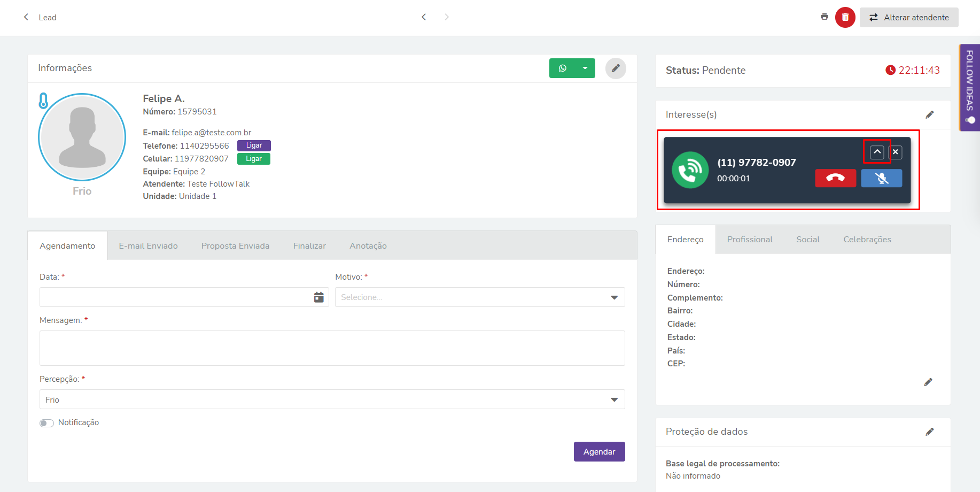Screen dimensions: 980x492
Task: Mute microphone in the call widget
Action: point(881,178)
